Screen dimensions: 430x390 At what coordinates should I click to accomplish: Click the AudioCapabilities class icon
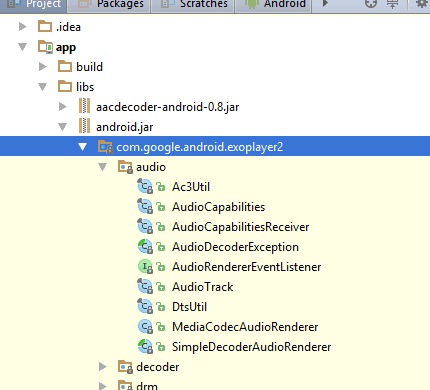click(x=145, y=207)
